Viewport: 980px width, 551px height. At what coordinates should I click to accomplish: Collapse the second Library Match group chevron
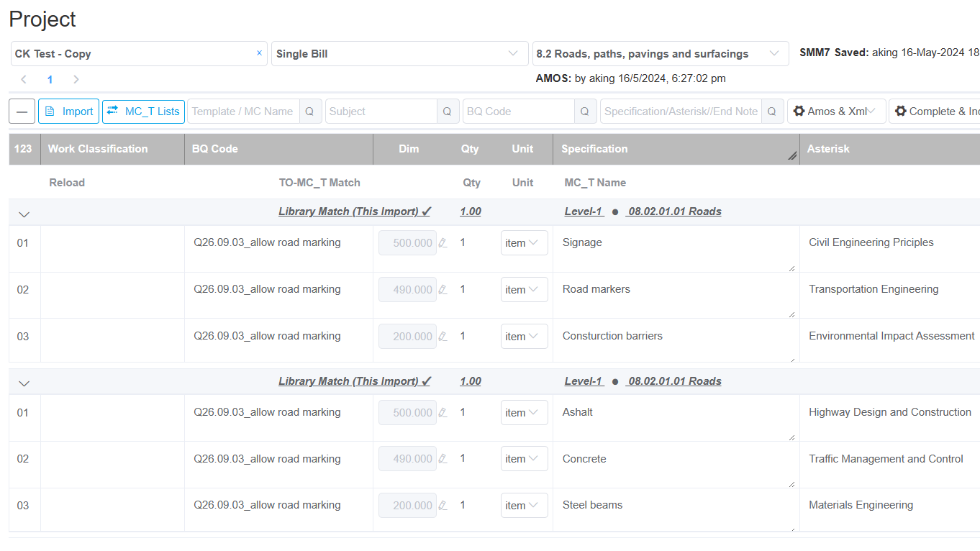coord(24,383)
